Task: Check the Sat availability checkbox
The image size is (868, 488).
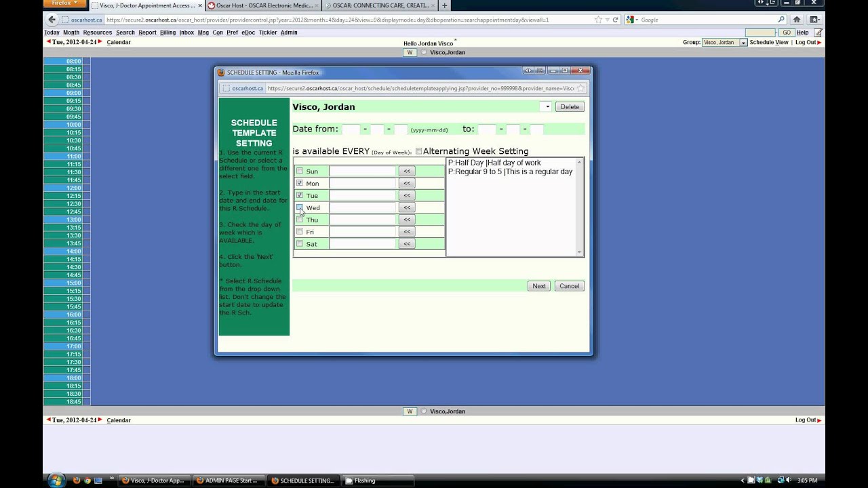Action: click(300, 243)
